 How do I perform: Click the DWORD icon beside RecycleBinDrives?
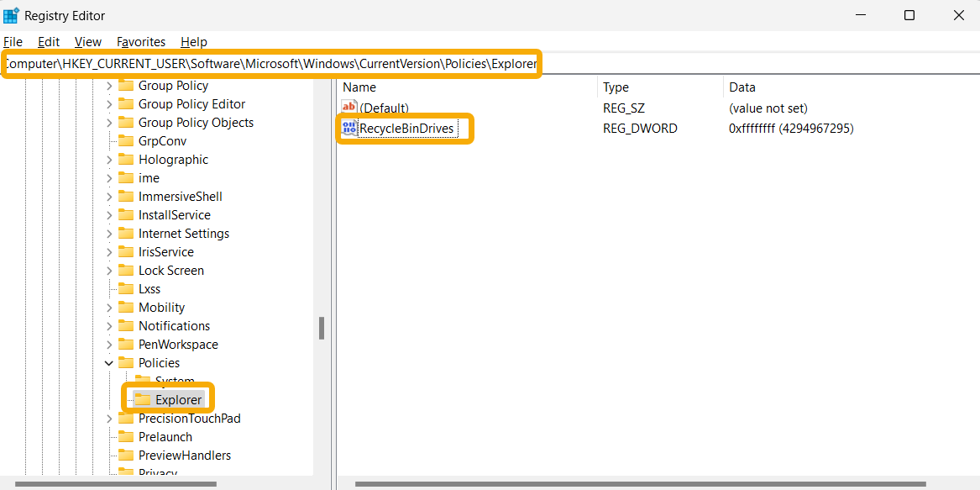(349, 128)
